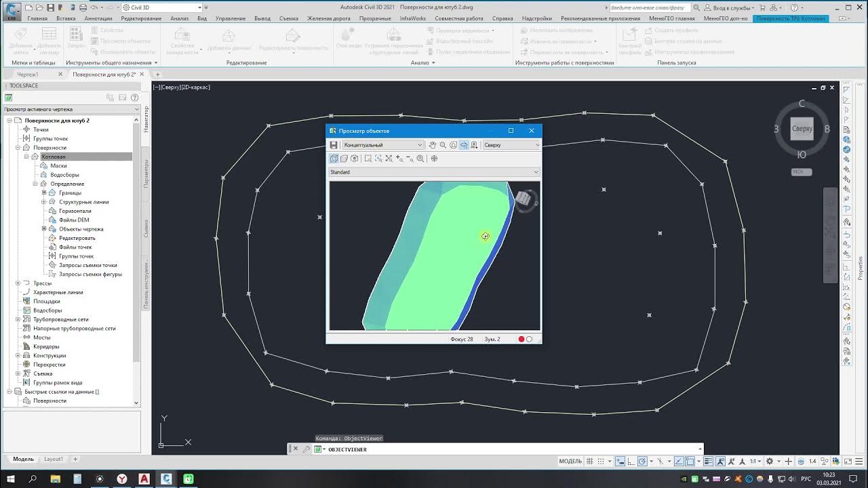The height and width of the screenshot is (488, 868).
Task: Select Коридоры tree item
Action: coord(46,346)
